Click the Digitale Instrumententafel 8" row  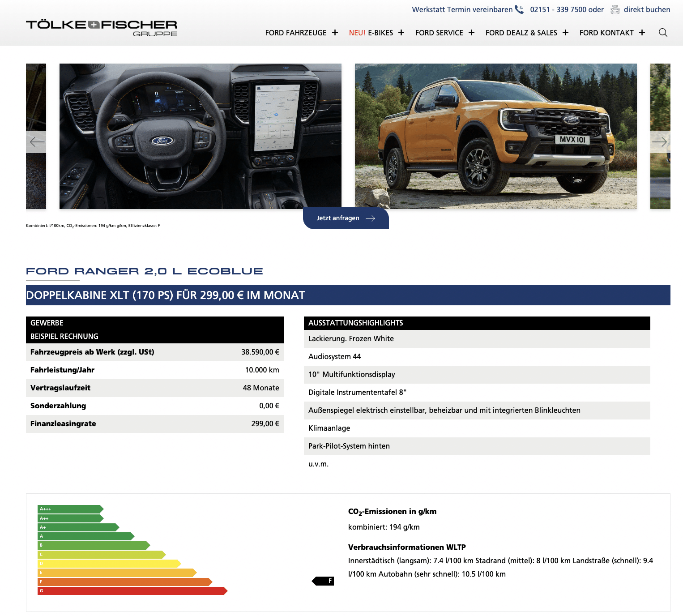click(477, 393)
